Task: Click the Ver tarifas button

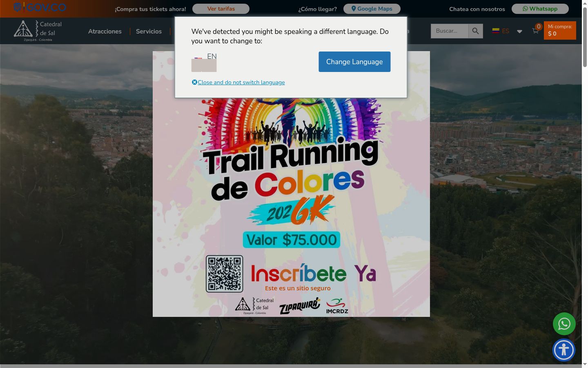Action: tap(221, 9)
